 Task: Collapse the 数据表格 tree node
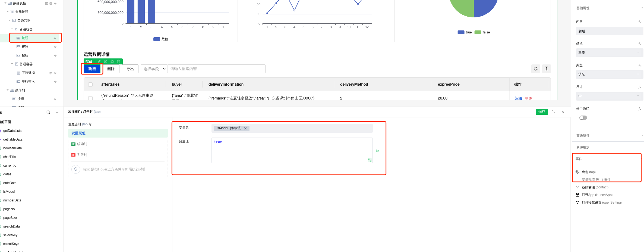[5, 3]
